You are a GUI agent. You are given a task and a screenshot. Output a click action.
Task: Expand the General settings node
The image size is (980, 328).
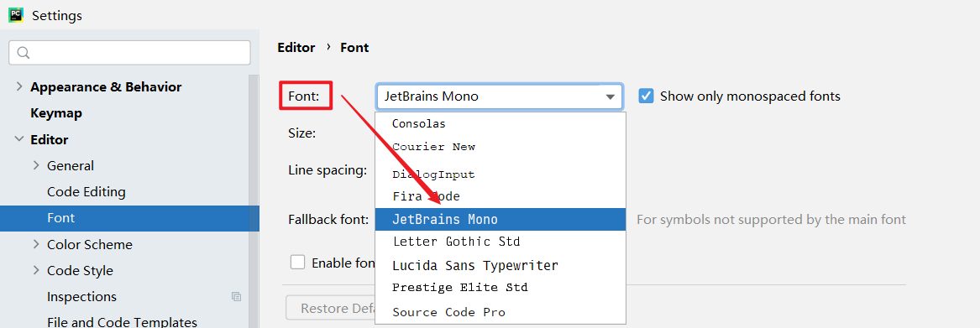36,165
